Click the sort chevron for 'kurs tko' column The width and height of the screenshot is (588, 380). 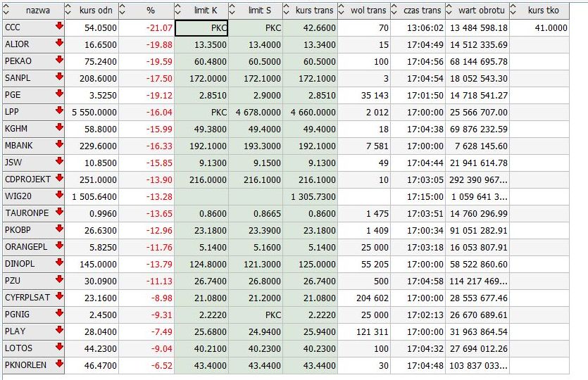pos(513,11)
